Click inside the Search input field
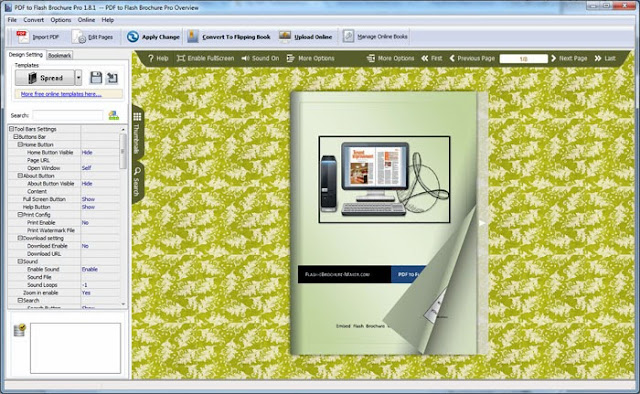The width and height of the screenshot is (640, 394). pos(68,116)
